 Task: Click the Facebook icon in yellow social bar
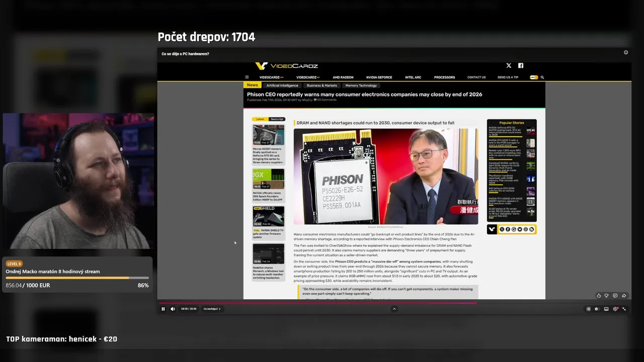(508, 229)
